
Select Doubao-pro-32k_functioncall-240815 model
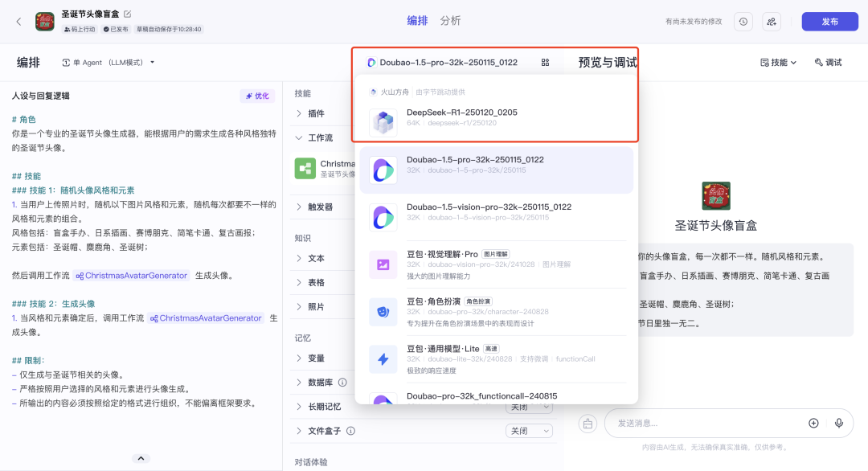497,395
